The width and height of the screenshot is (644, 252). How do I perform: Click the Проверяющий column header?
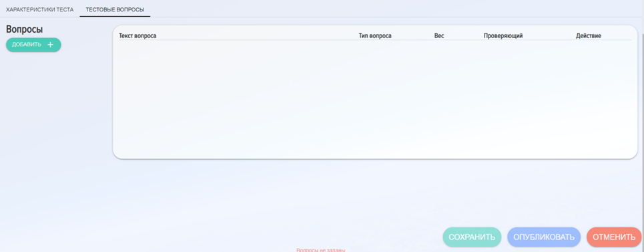point(503,36)
